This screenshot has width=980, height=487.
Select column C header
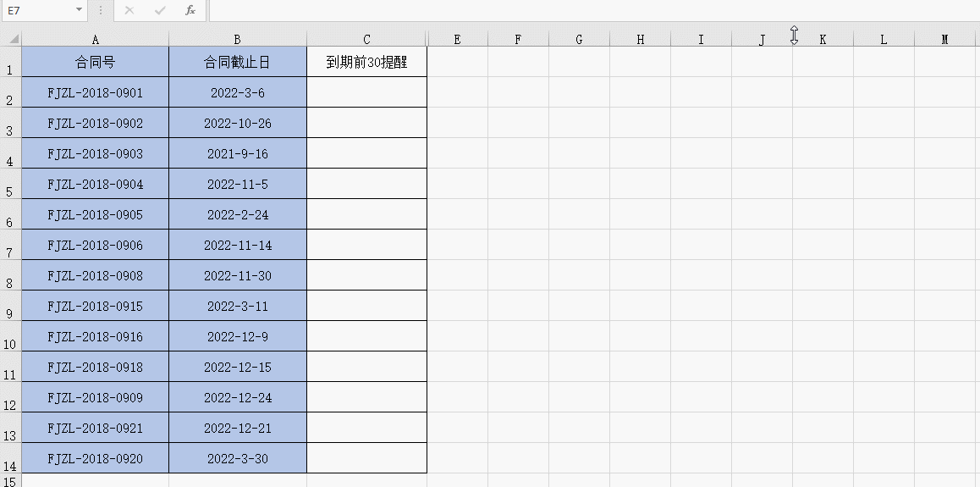pos(366,40)
